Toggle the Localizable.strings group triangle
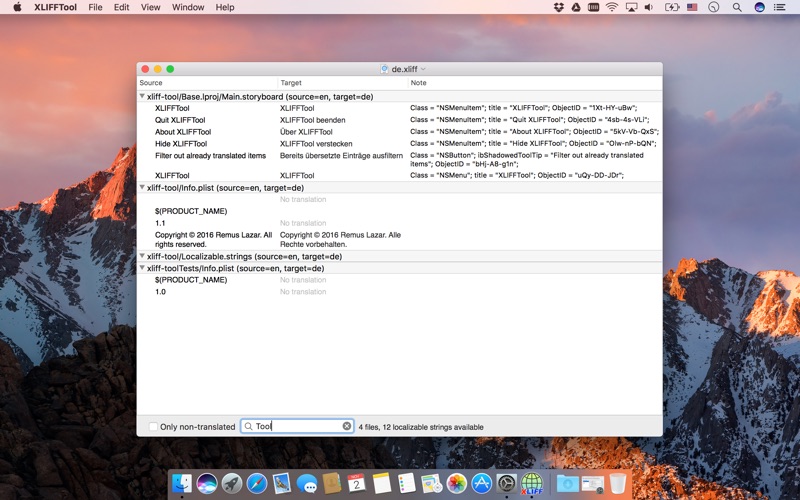Image resolution: width=800 pixels, height=500 pixels. pos(142,256)
